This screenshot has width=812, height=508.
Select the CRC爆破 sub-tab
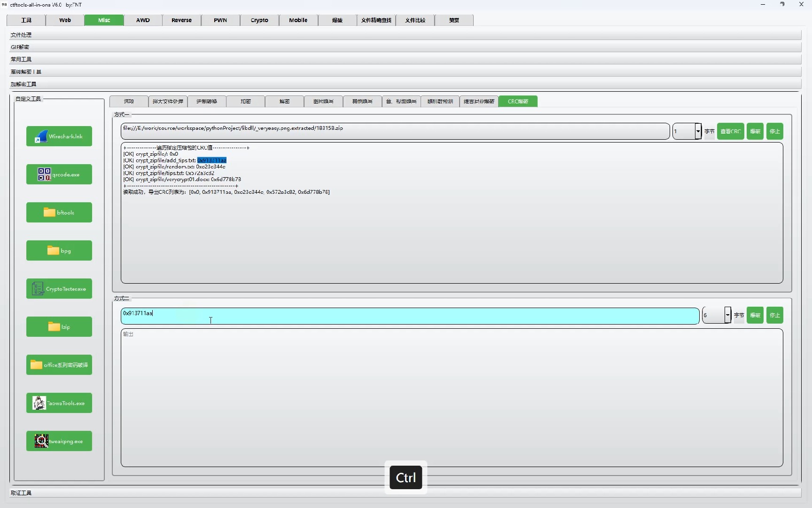pyautogui.click(x=518, y=101)
